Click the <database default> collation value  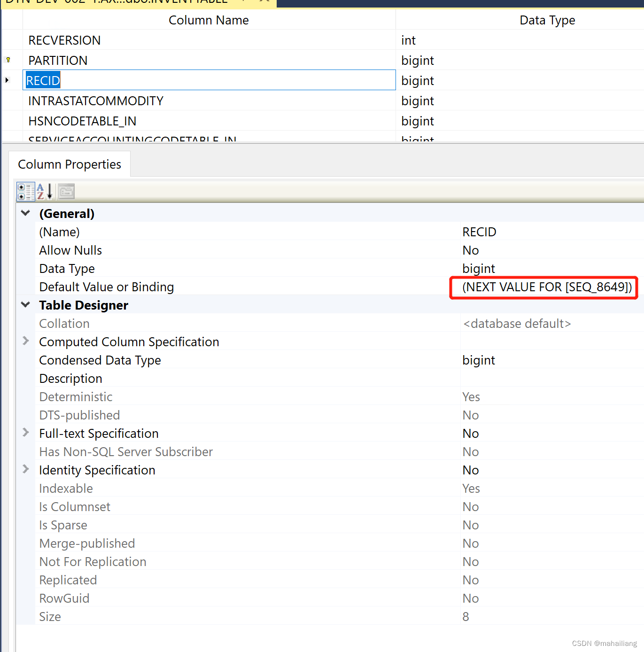click(517, 324)
